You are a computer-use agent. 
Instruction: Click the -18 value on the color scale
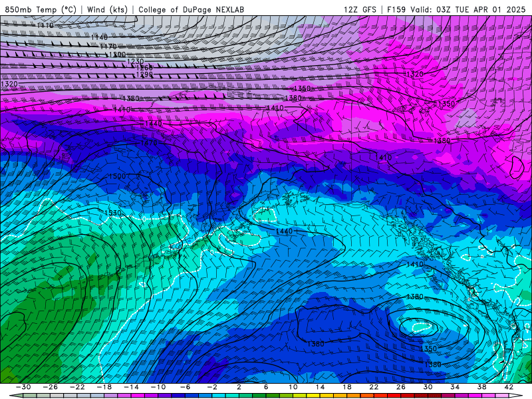click(104, 387)
